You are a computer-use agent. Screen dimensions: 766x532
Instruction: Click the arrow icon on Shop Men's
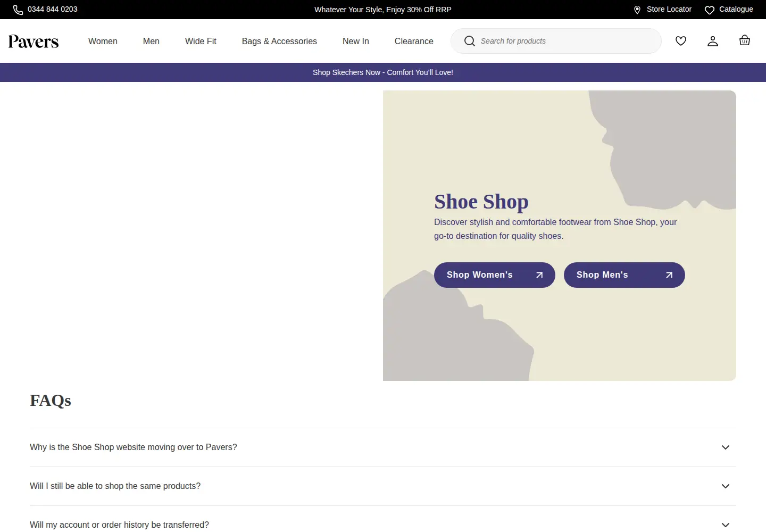click(x=669, y=275)
